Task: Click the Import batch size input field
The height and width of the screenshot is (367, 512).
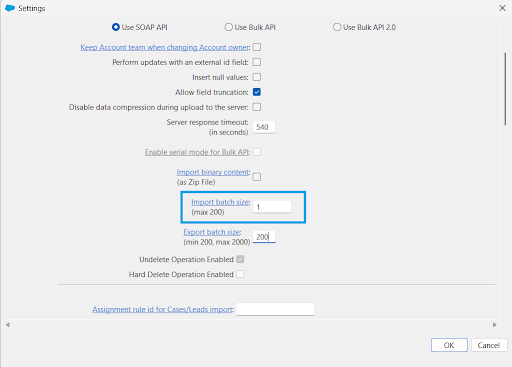Action: (x=272, y=207)
